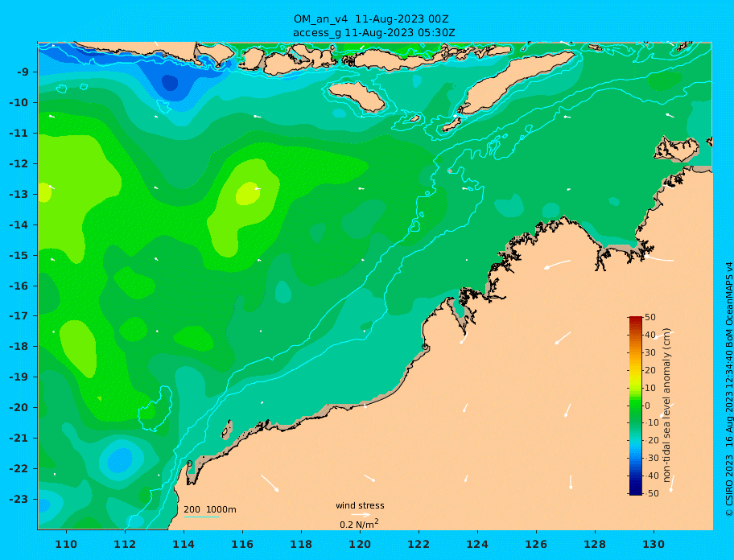Click longitude axis label 110
This screenshot has width=734, height=560.
67,544
